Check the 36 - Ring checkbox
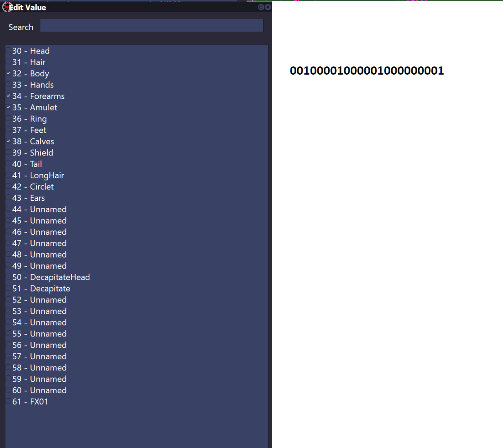Image resolution: width=503 pixels, height=448 pixels. coord(8,118)
